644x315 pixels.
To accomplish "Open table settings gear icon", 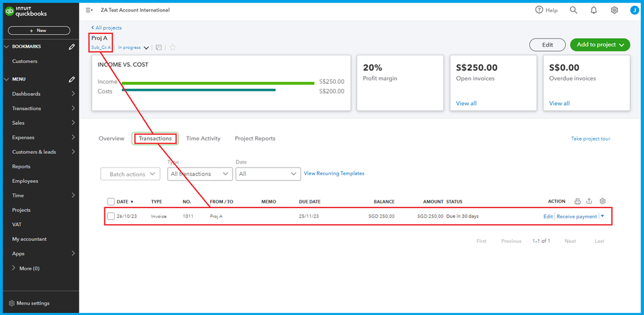I will click(x=603, y=202).
